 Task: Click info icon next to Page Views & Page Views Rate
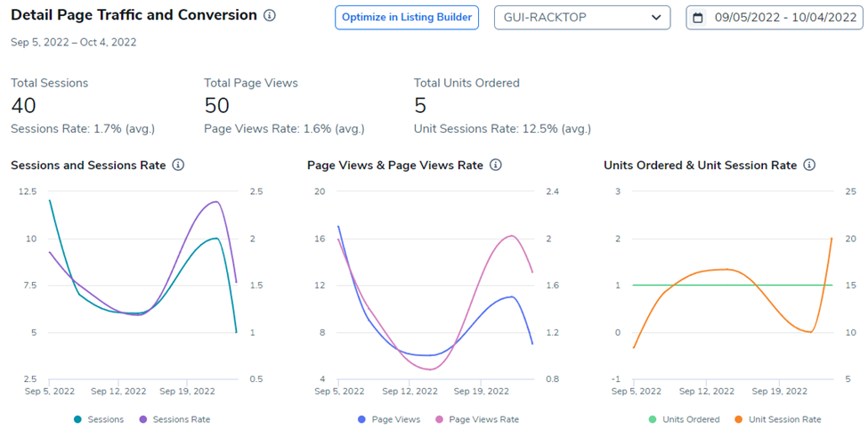(496, 165)
